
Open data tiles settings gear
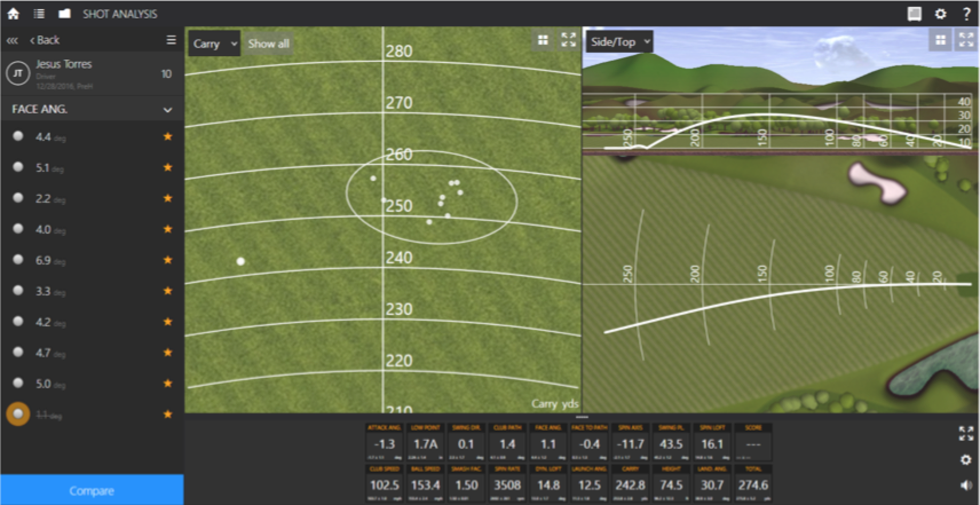pyautogui.click(x=966, y=460)
